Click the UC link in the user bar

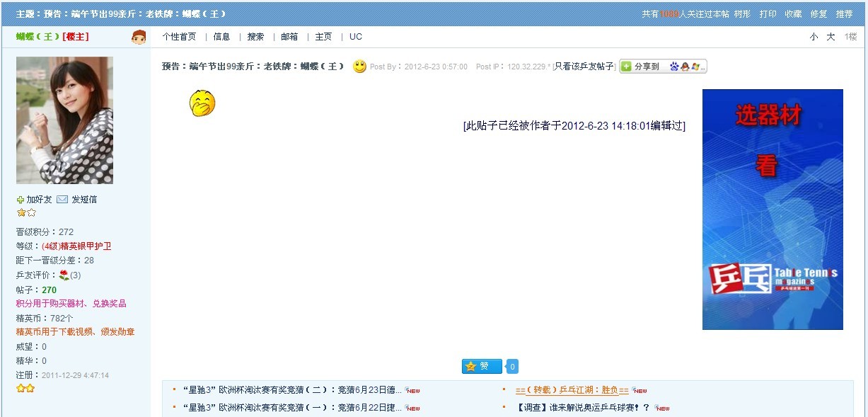(x=355, y=37)
